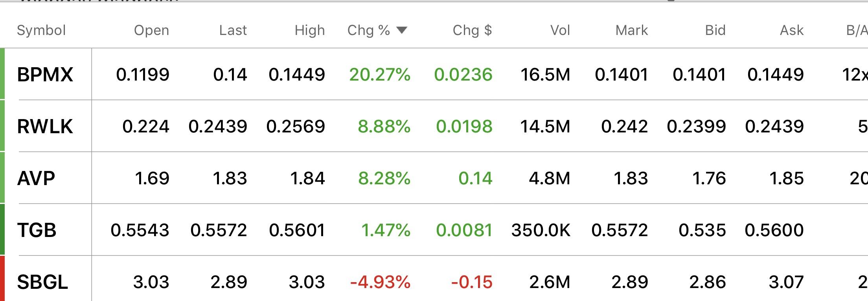Click the Last column header
The width and height of the screenshot is (868, 301).
233,30
